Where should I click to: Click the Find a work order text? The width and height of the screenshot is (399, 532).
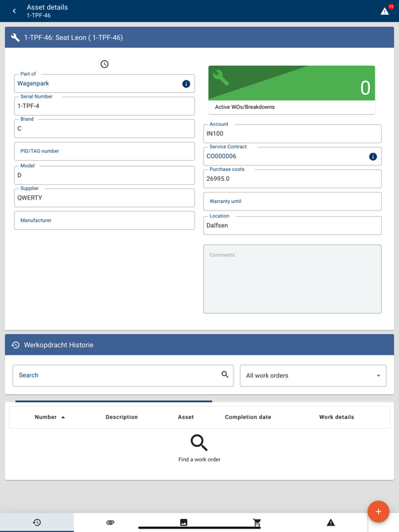pyautogui.click(x=199, y=459)
